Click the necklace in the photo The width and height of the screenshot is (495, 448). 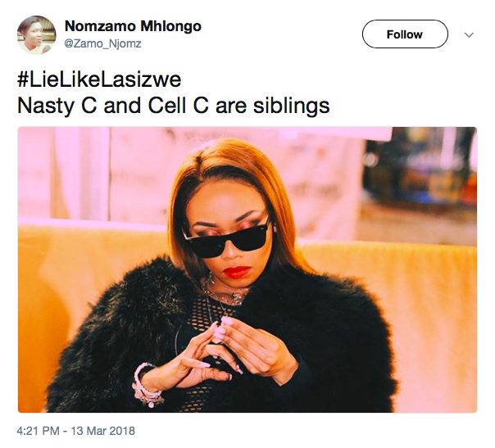coord(223,292)
